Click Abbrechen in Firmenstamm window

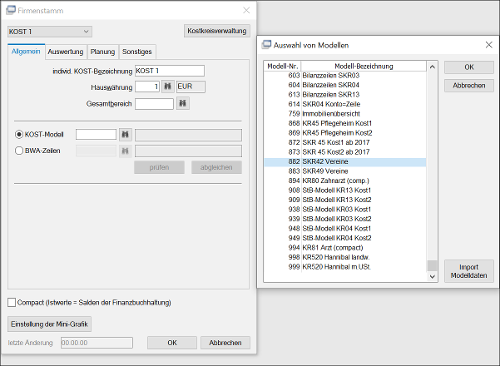[x=225, y=343]
